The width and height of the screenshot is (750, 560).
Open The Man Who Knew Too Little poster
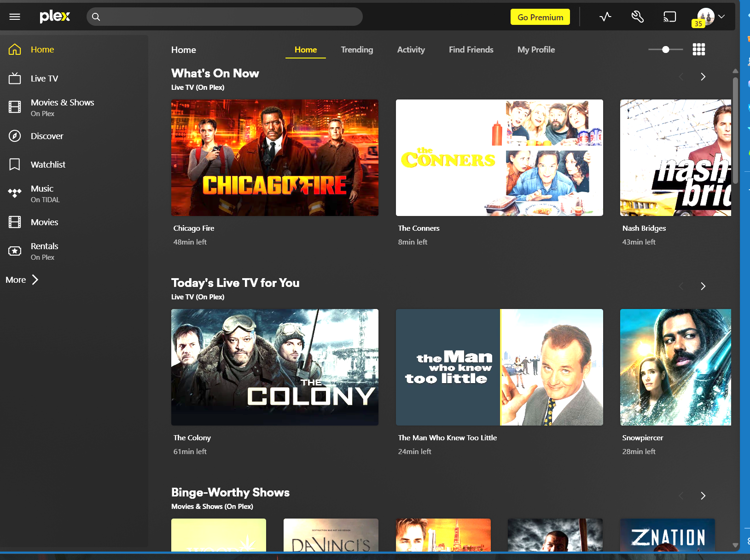click(500, 367)
